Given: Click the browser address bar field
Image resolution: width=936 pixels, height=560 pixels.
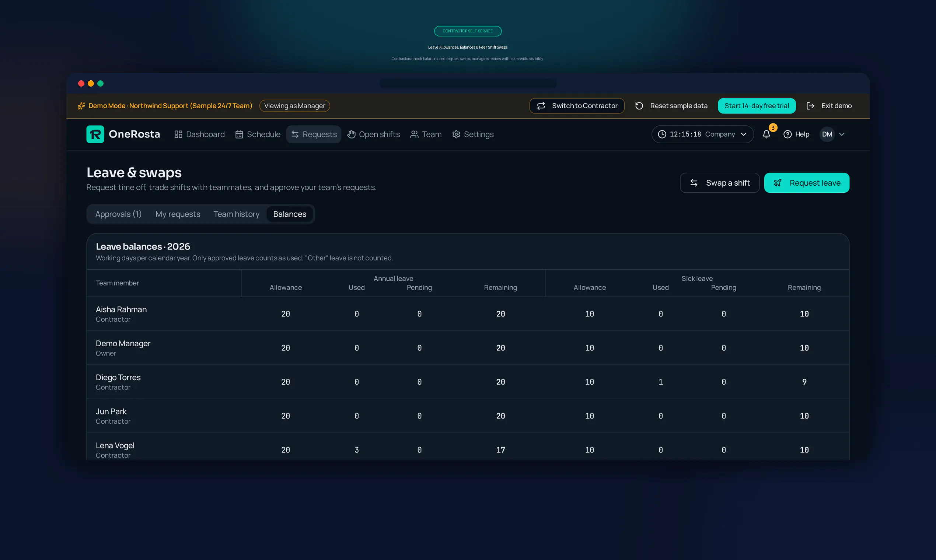Looking at the screenshot, I should (x=468, y=83).
